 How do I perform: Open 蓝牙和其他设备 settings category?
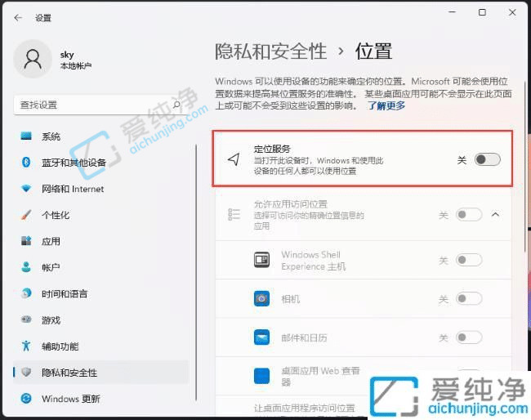[100, 163]
